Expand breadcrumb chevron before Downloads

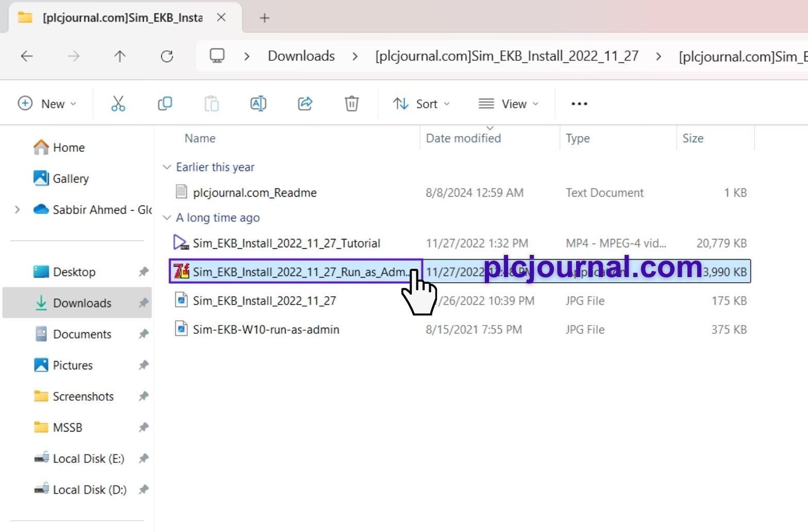coord(247,56)
